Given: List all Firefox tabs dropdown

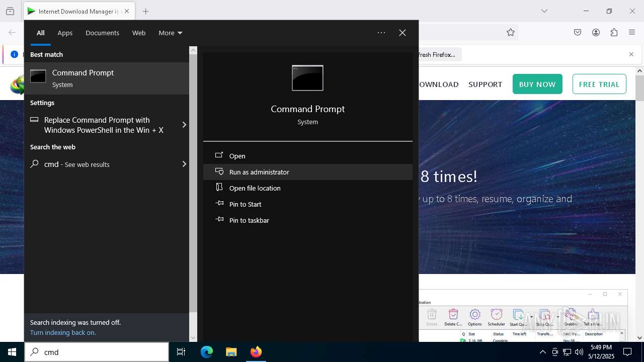Looking at the screenshot, I should (544, 11).
